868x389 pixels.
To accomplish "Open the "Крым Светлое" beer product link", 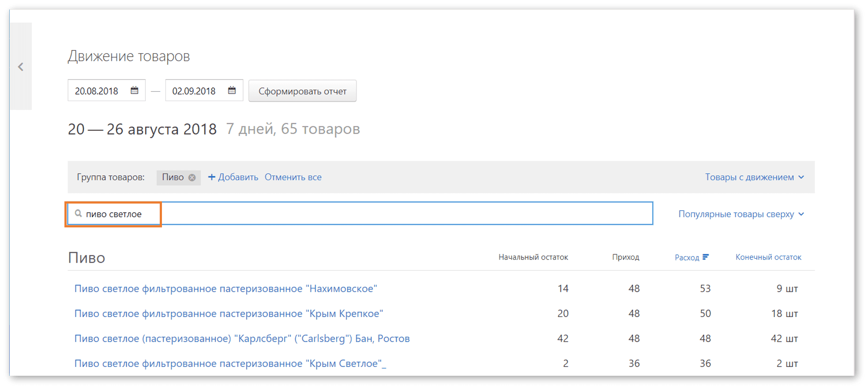I will coord(230,363).
